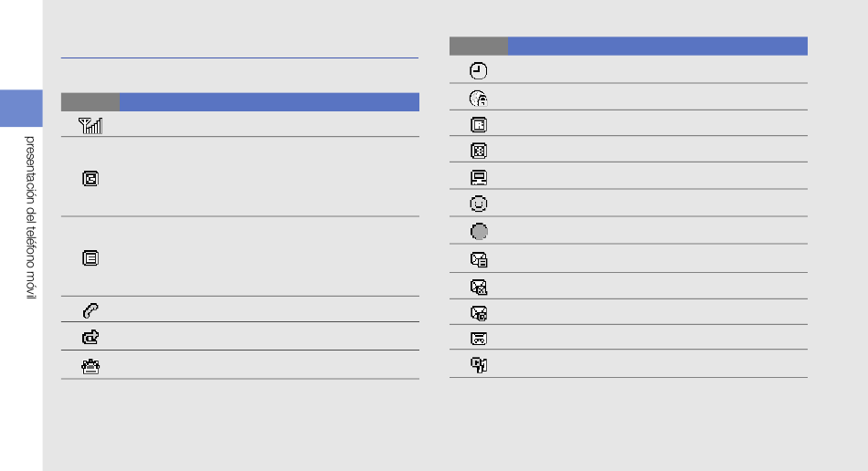The image size is (868, 471).
Task: Select the envelope with small box icon
Action: tap(479, 313)
